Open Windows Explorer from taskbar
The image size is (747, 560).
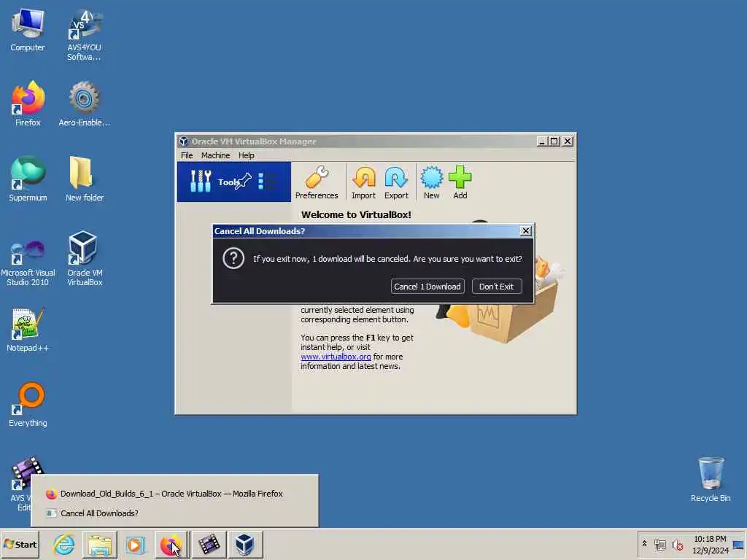pyautogui.click(x=99, y=544)
